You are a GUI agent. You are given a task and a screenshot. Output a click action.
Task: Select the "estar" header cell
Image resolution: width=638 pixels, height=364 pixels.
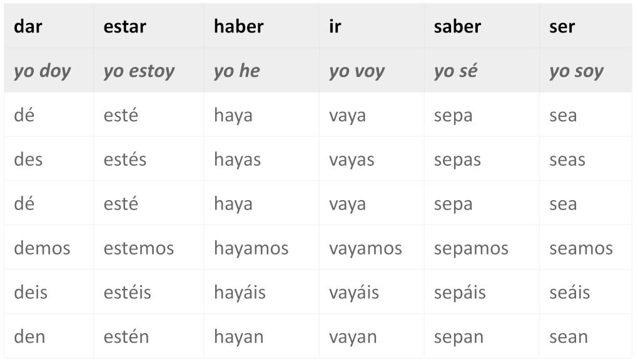pos(124,26)
